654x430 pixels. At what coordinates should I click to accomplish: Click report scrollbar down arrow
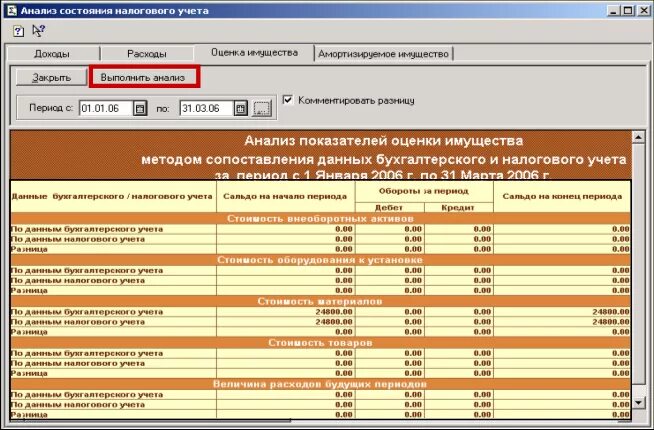(x=639, y=402)
